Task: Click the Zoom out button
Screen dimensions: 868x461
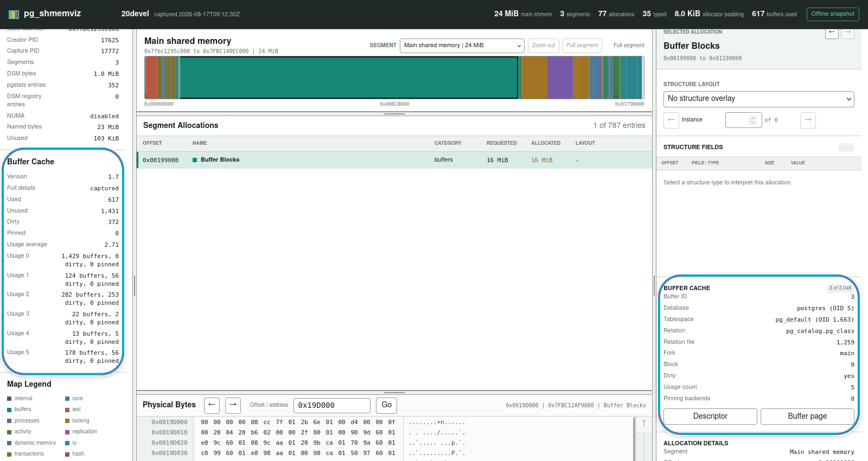Action: 543,46
